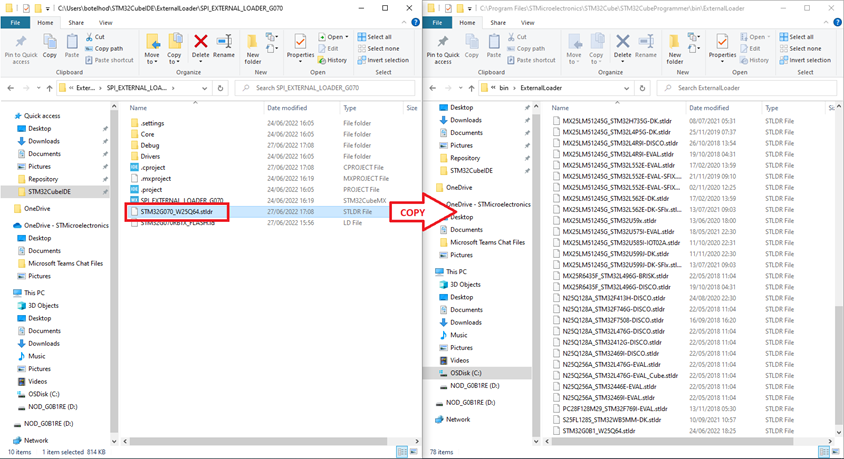Expand address bar history dropdown in right window

[x=629, y=88]
